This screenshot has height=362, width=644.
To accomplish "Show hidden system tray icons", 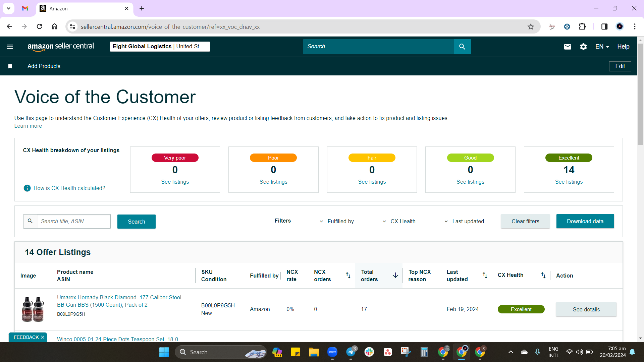I will [x=511, y=352].
